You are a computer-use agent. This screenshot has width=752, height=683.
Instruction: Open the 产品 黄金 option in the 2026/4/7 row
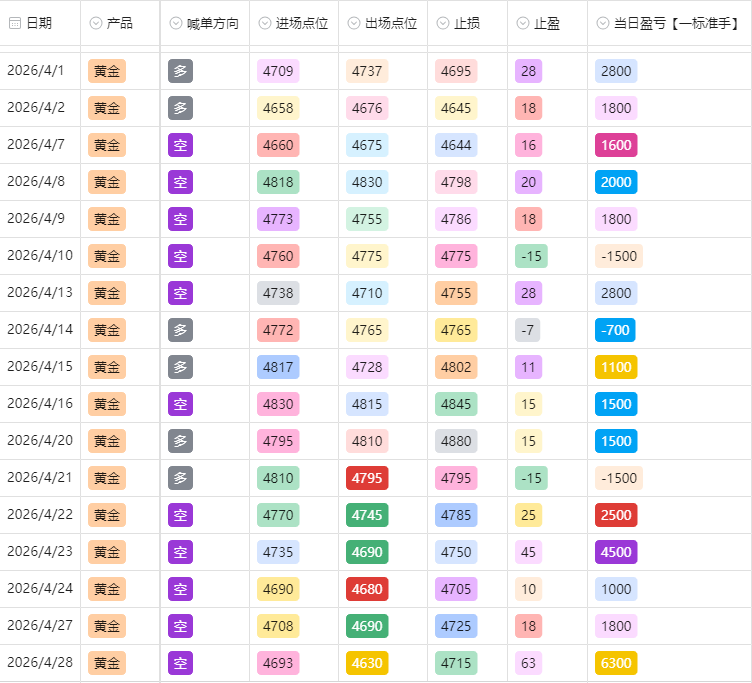[x=107, y=145]
